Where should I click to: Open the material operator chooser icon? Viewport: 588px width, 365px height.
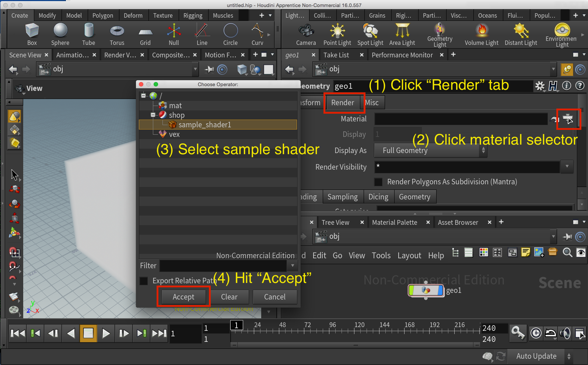(568, 119)
